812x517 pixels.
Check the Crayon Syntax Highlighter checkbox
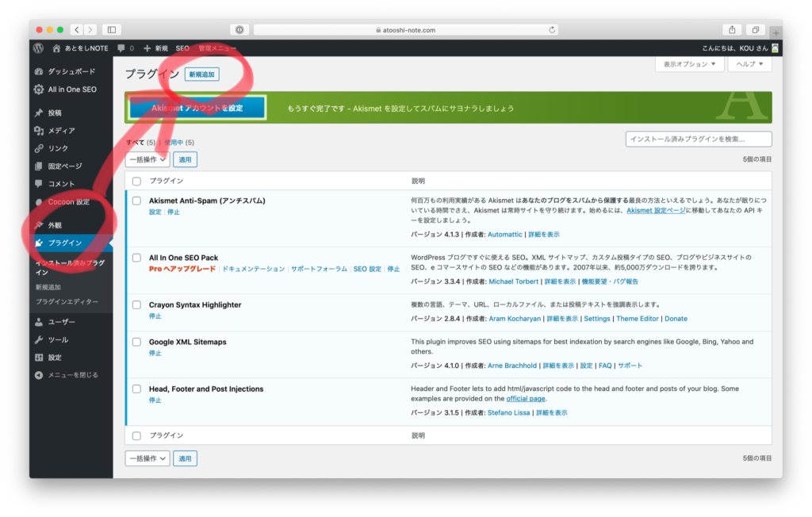136,304
